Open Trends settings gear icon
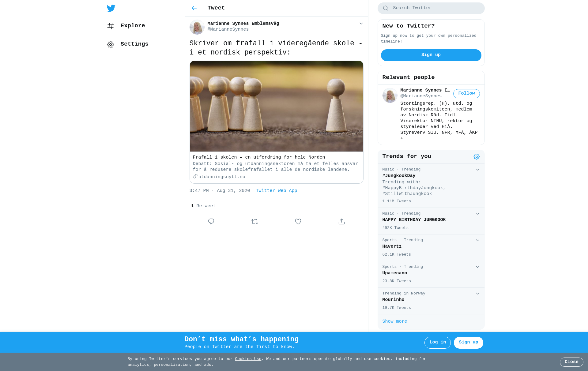Image resolution: width=588 pixels, height=371 pixels. click(x=477, y=157)
